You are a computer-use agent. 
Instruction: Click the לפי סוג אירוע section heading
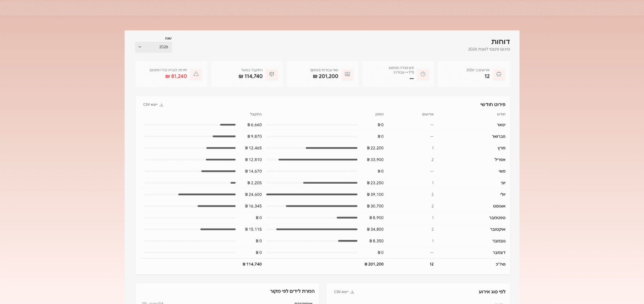(x=492, y=291)
